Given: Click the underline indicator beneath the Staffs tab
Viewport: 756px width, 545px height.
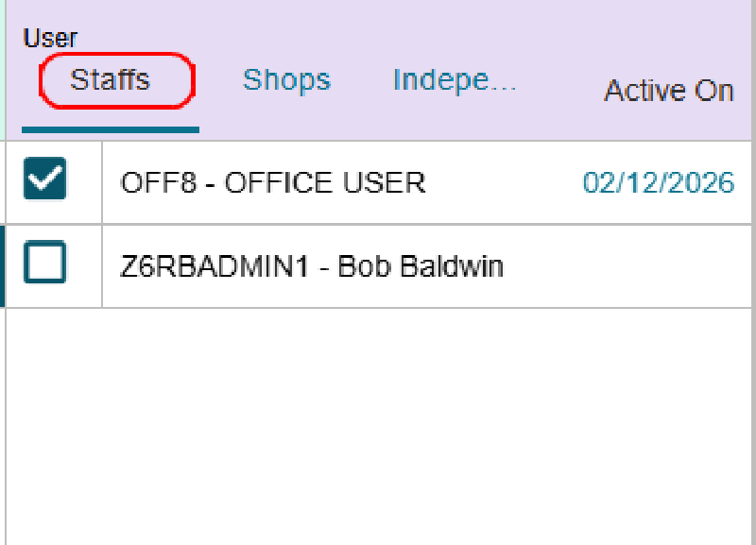Looking at the screenshot, I should (110, 129).
